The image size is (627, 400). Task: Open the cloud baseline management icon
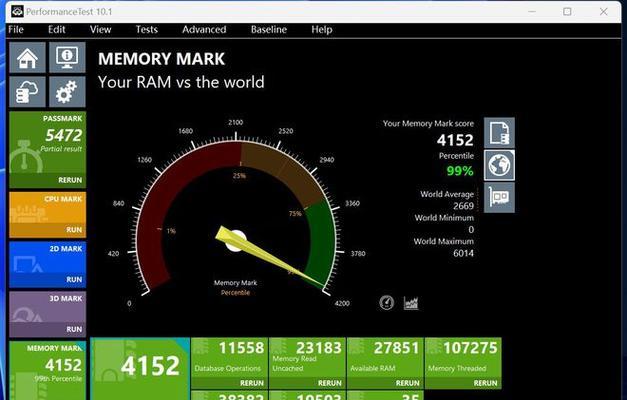click(x=27, y=92)
